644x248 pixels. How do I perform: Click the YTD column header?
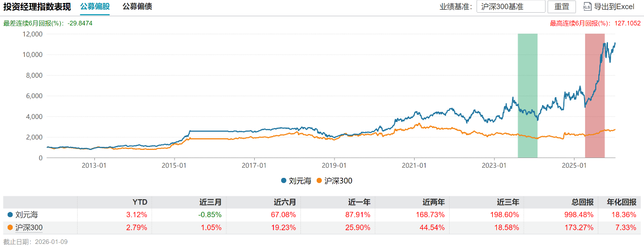[x=140, y=202]
